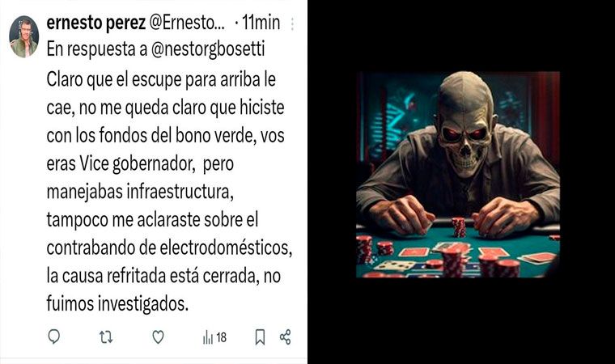Follow the @nestorgbosetti mention link
The image size is (615, 364).
pos(208,49)
